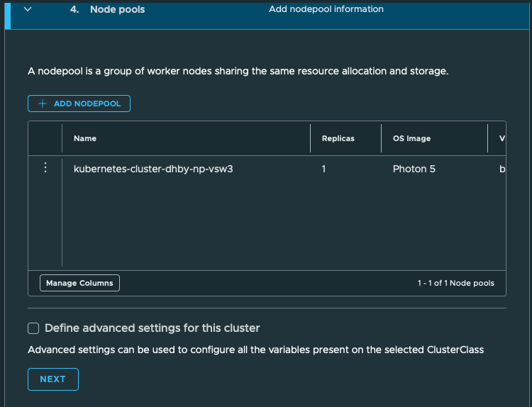Sort by the OS Image column header
This screenshot has width=532, height=407.
(x=411, y=138)
